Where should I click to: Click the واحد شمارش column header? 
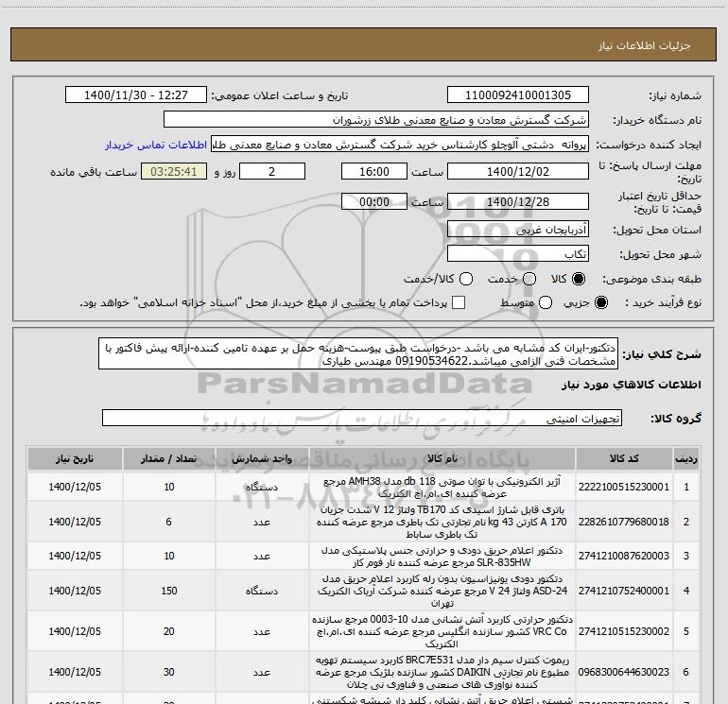click(x=262, y=459)
